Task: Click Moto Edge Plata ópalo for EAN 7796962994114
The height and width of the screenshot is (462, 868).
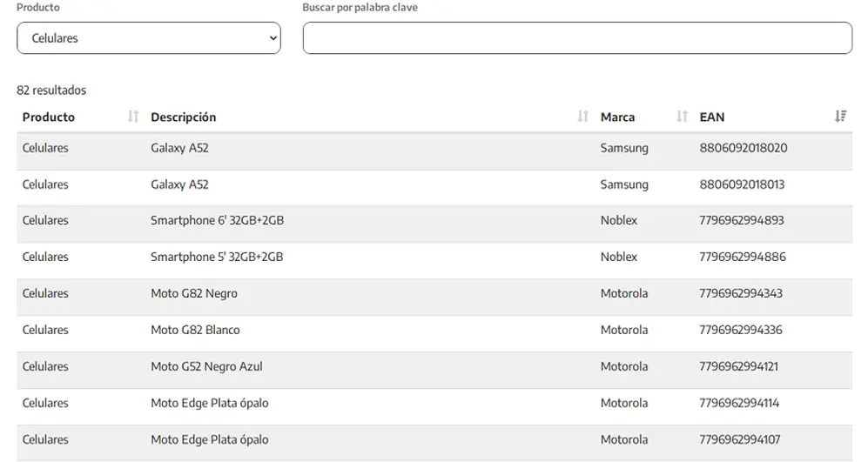Action: (x=209, y=403)
